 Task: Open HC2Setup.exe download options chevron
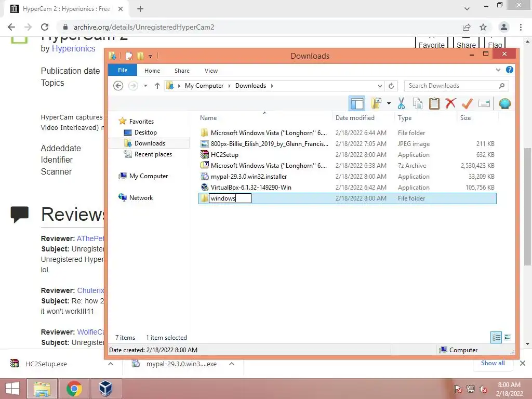110,364
